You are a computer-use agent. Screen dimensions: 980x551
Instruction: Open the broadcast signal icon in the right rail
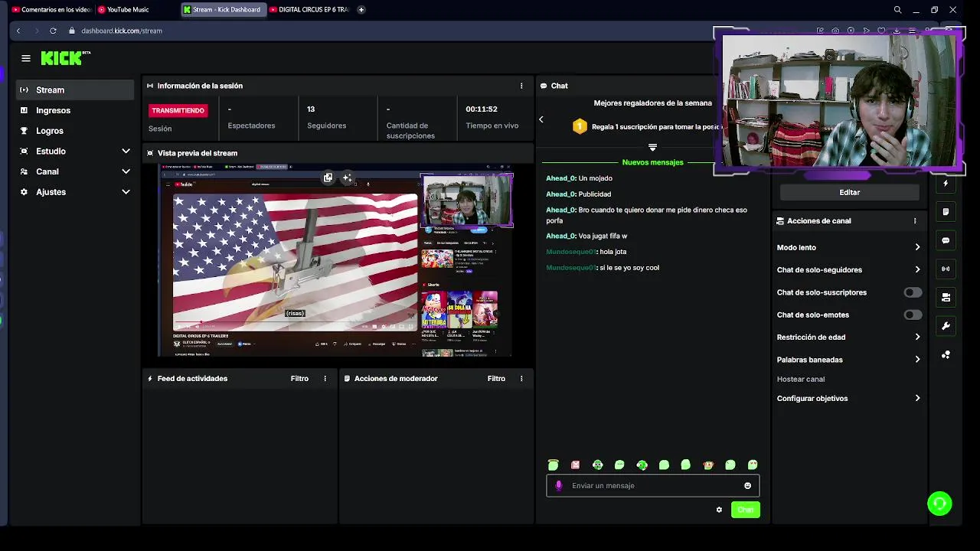click(x=946, y=269)
